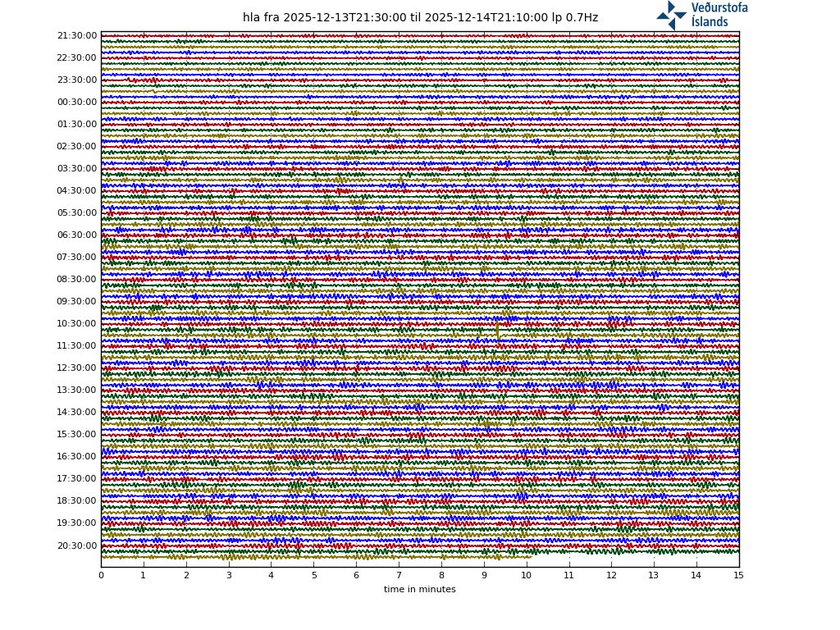Click the 06:30:00 time label
The image size is (840, 630).
coord(77,235)
